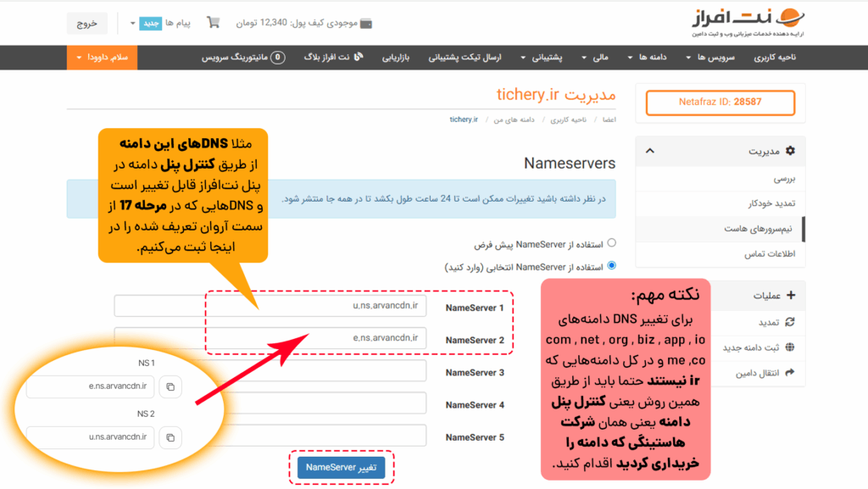Screen dimensions: 868x489
Task: Click the wallet balance text 12,340 تومان
Action: click(x=296, y=23)
